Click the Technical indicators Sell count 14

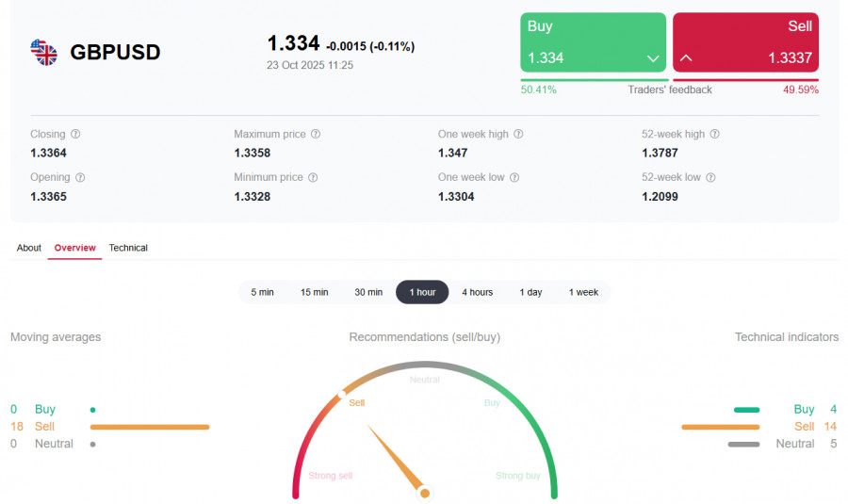pos(830,427)
